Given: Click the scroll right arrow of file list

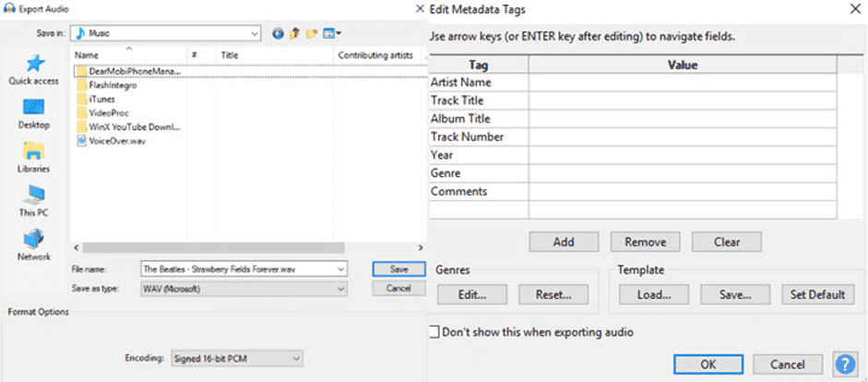Looking at the screenshot, I should (x=420, y=247).
